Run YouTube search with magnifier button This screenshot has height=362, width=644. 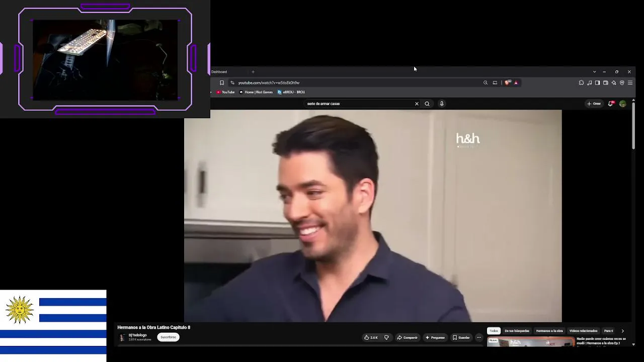coord(427,104)
